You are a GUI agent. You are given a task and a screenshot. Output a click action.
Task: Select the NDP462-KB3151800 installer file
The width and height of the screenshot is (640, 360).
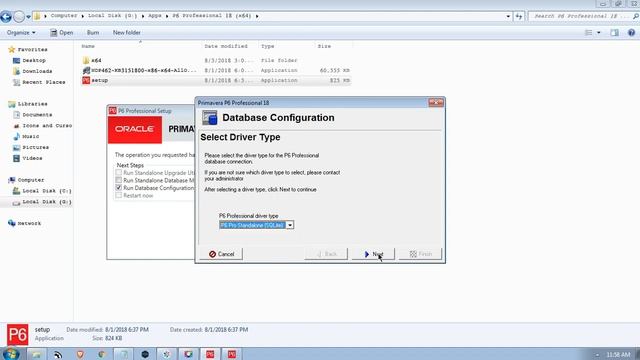coord(216,70)
